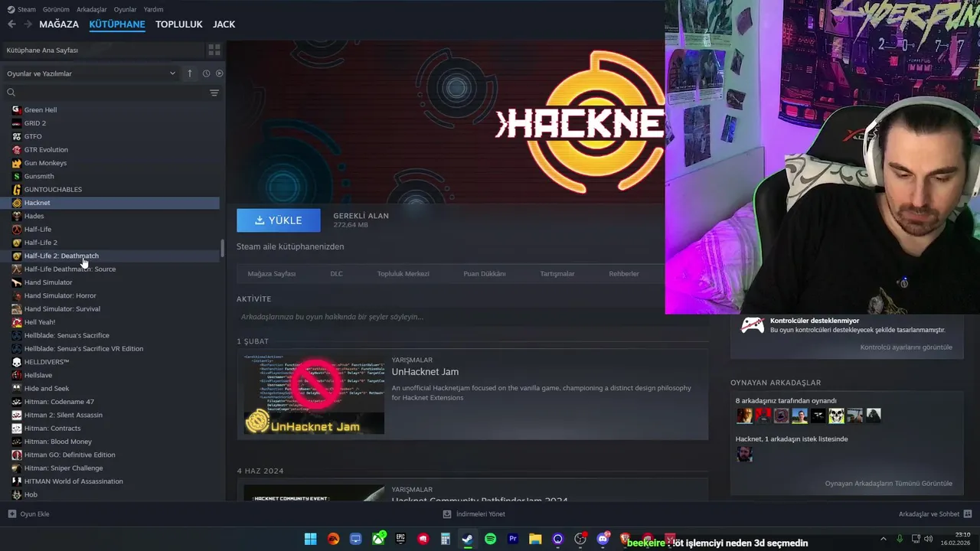The width and height of the screenshot is (980, 551).
Task: Open the UnHacknet Jam thumbnail
Action: click(x=314, y=394)
